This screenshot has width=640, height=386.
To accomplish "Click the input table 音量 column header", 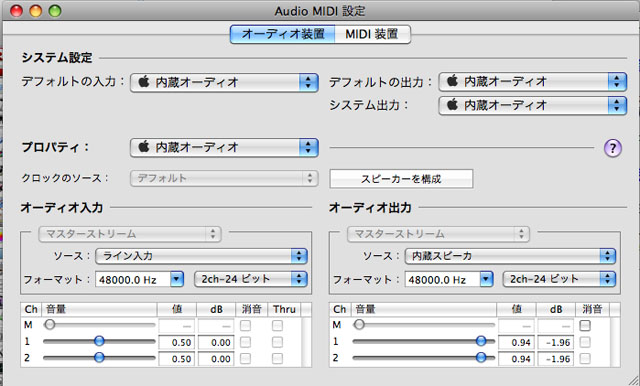I will pyautogui.click(x=99, y=309).
